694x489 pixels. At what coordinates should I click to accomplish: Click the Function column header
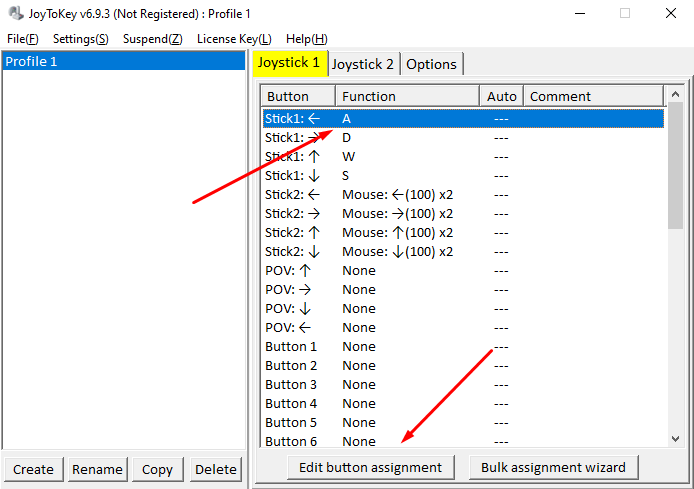click(408, 96)
